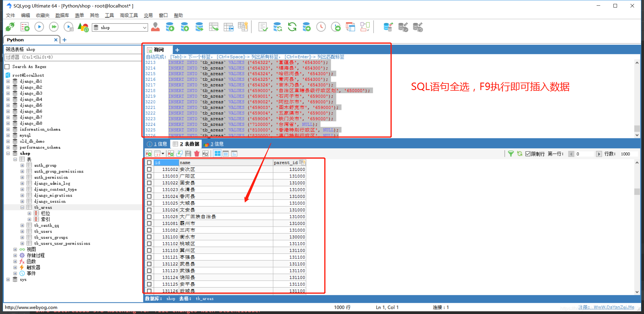
Task: Click the database synchronization icon
Action: pos(278,27)
